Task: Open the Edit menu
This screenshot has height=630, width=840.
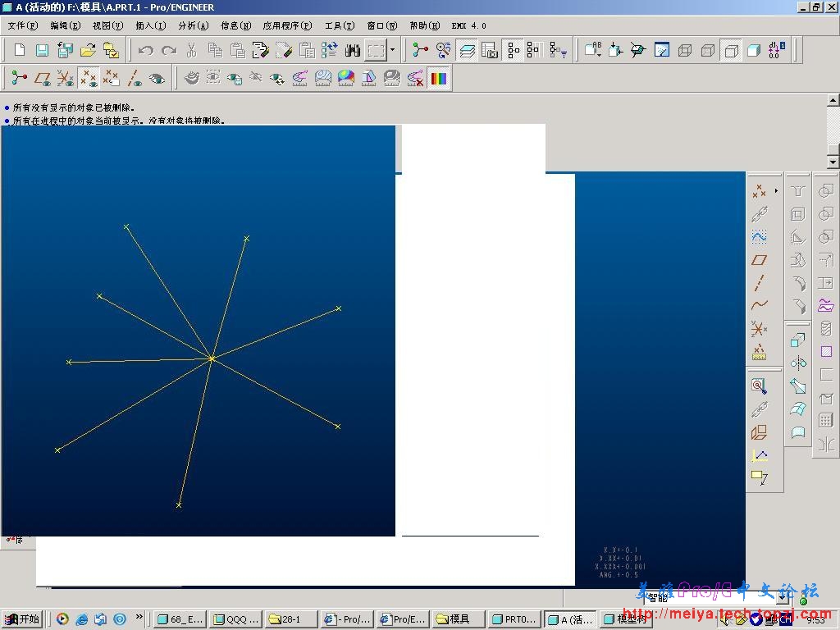Action: click(x=66, y=25)
